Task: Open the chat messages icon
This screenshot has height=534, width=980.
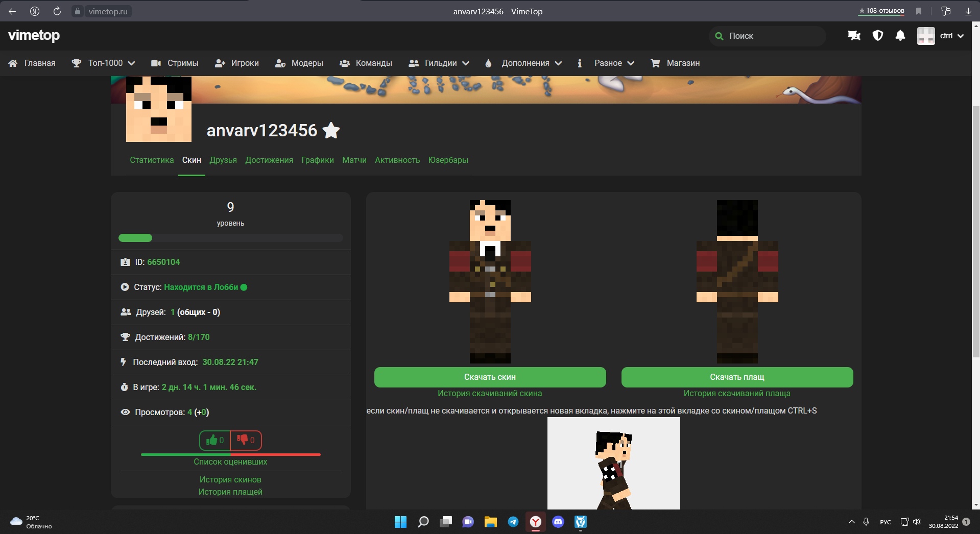Action: (x=854, y=36)
